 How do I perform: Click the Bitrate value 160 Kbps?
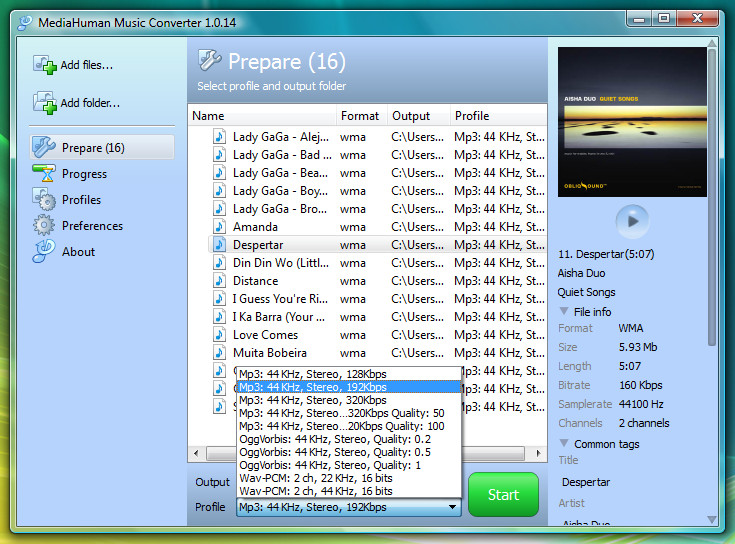(x=640, y=385)
